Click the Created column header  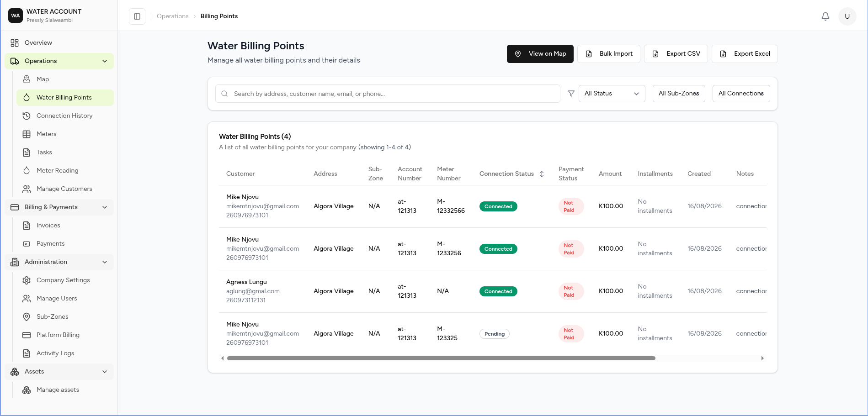point(699,174)
